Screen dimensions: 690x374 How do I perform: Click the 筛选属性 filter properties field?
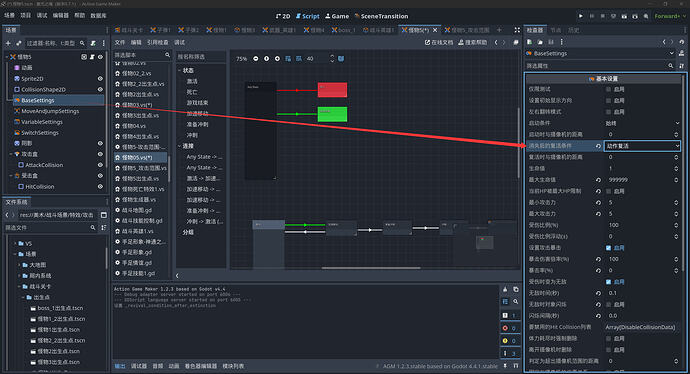tap(600, 66)
